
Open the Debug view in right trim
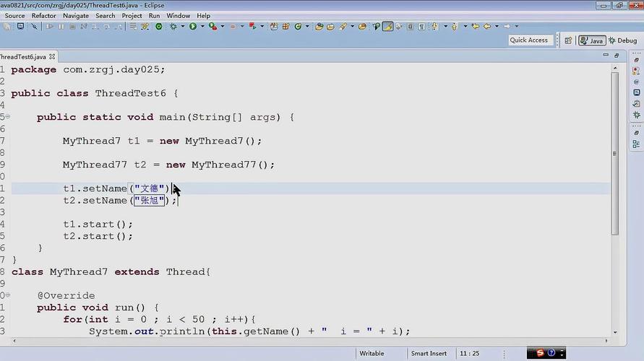click(x=636, y=115)
